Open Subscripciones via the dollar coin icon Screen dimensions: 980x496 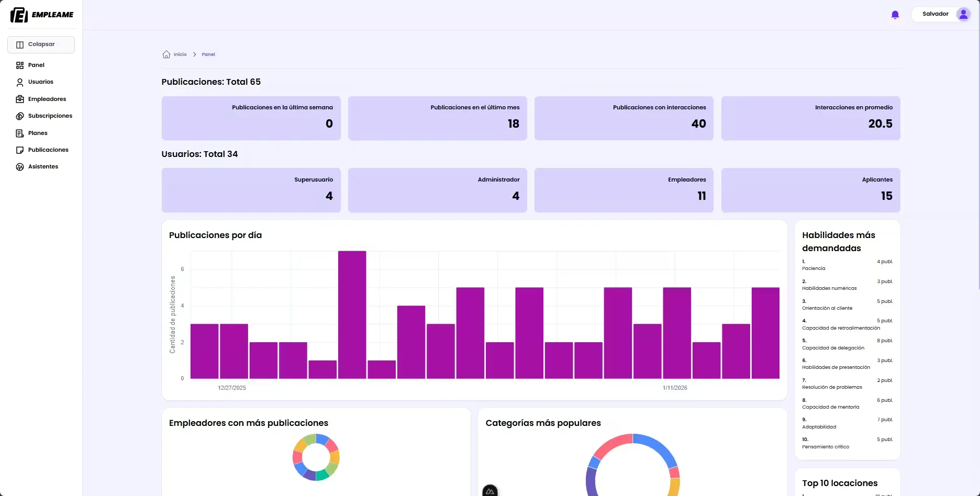pyautogui.click(x=20, y=116)
